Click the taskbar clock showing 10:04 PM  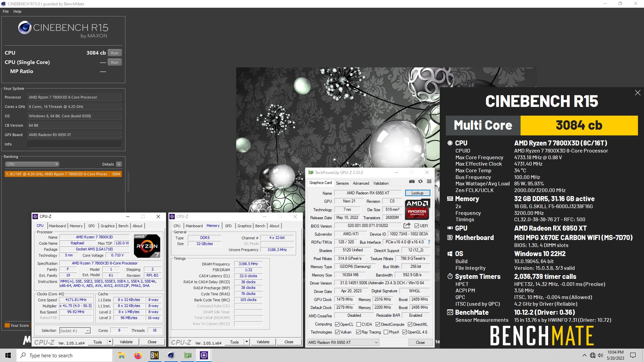pos(615,355)
